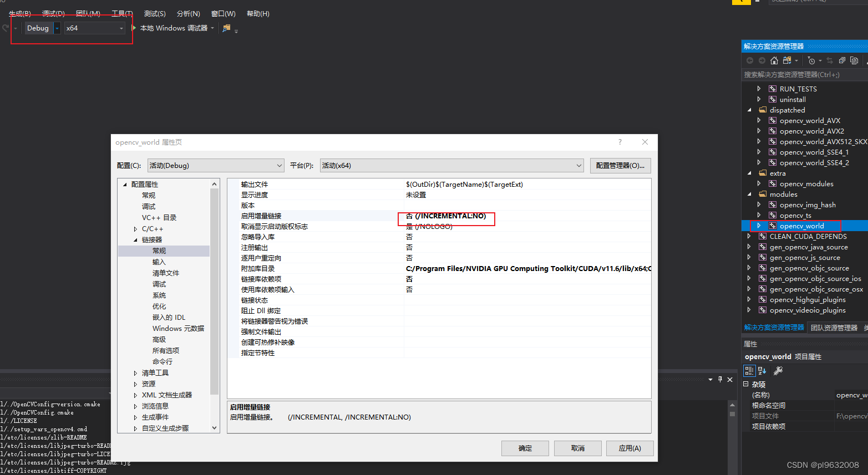Click the categorized view icon in Properties panel
Image resolution: width=868 pixels, height=475 pixels.
(749, 371)
